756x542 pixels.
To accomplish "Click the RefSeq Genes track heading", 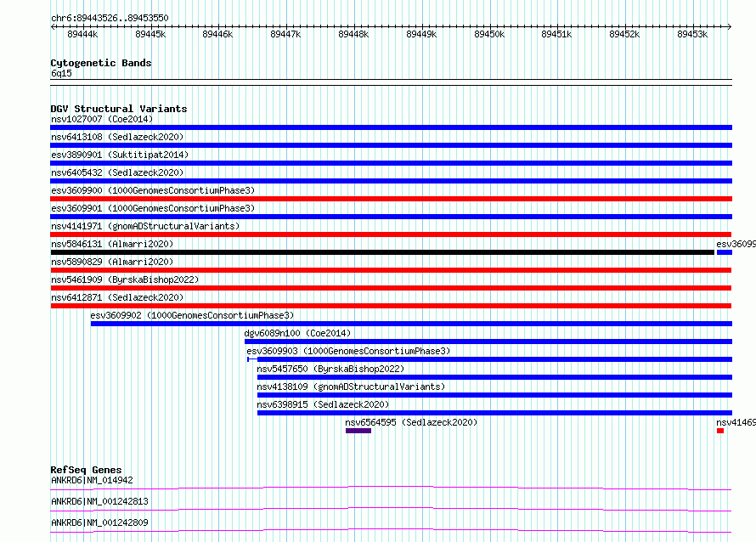I will click(86, 470).
